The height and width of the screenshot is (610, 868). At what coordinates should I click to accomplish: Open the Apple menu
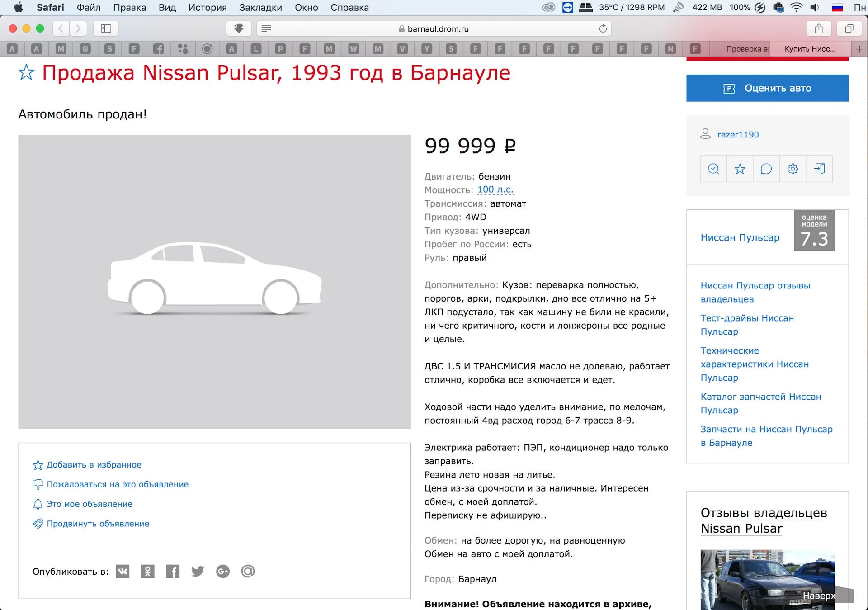tap(19, 7)
